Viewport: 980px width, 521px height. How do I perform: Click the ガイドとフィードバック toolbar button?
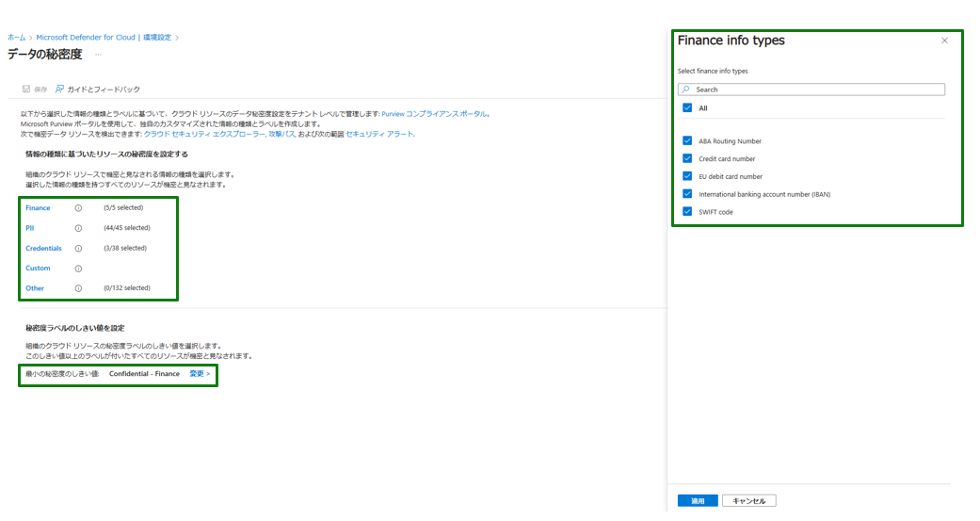pyautogui.click(x=98, y=90)
